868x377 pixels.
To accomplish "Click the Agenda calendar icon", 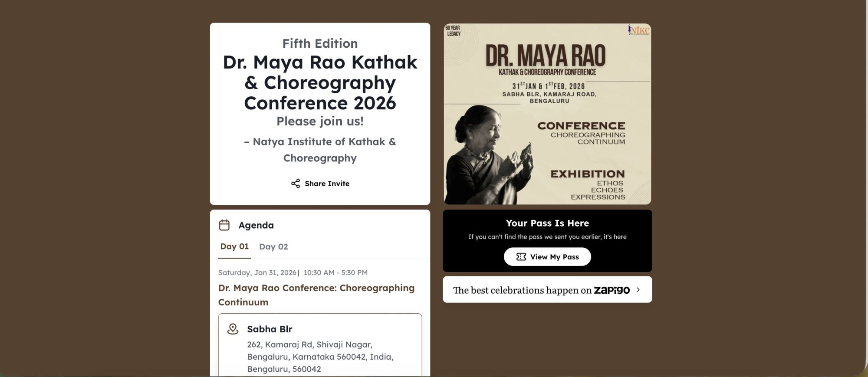I will (224, 225).
